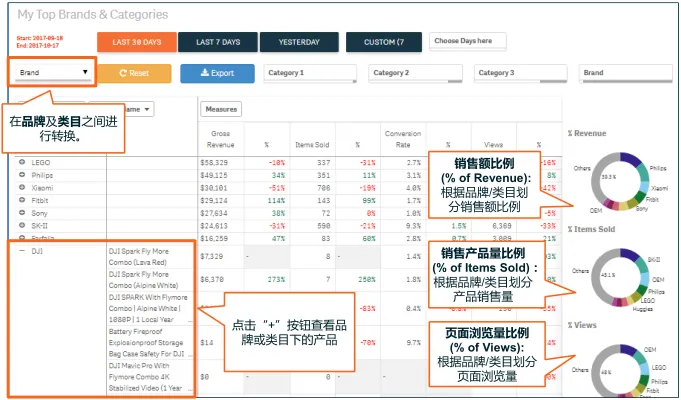
Task: Click the $7,329 DJI product revenue
Action: tap(212, 257)
